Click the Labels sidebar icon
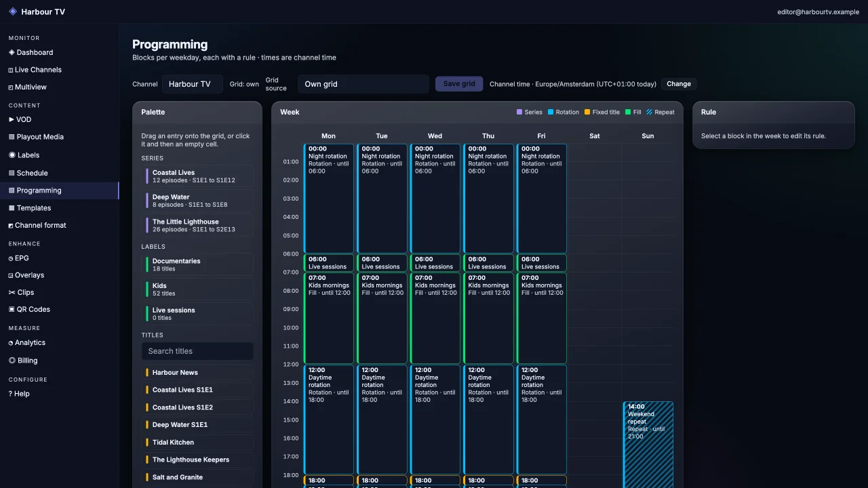This screenshot has height=488, width=868. (x=12, y=155)
